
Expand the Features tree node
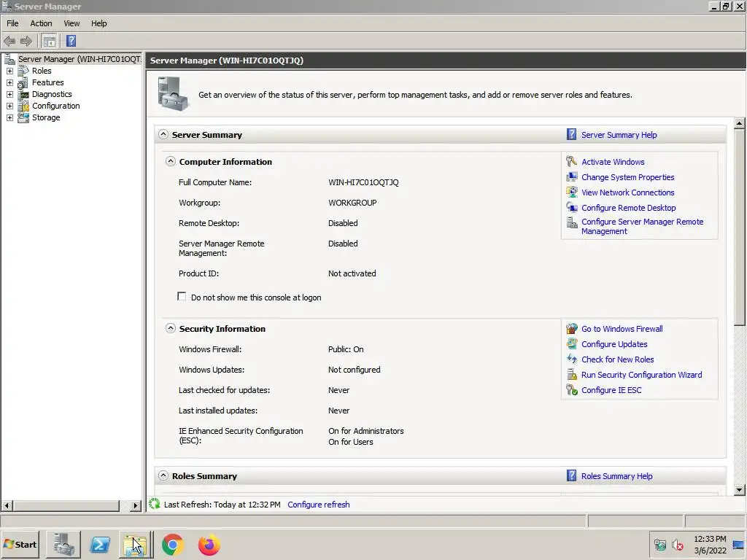pos(9,82)
